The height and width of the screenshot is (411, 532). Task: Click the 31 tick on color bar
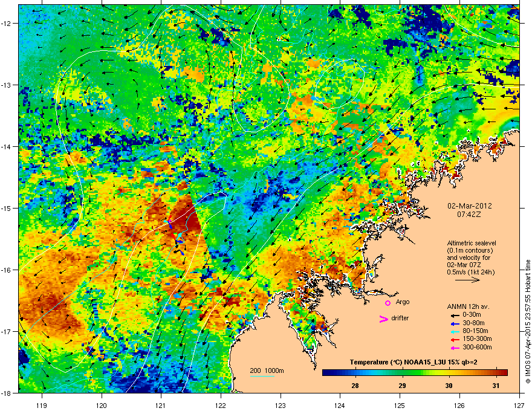[496, 386]
